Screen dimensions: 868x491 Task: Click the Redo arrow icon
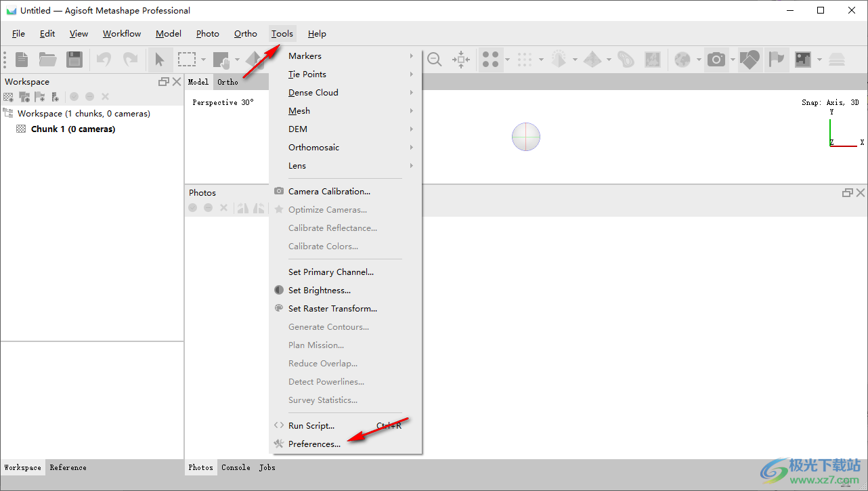tap(130, 60)
